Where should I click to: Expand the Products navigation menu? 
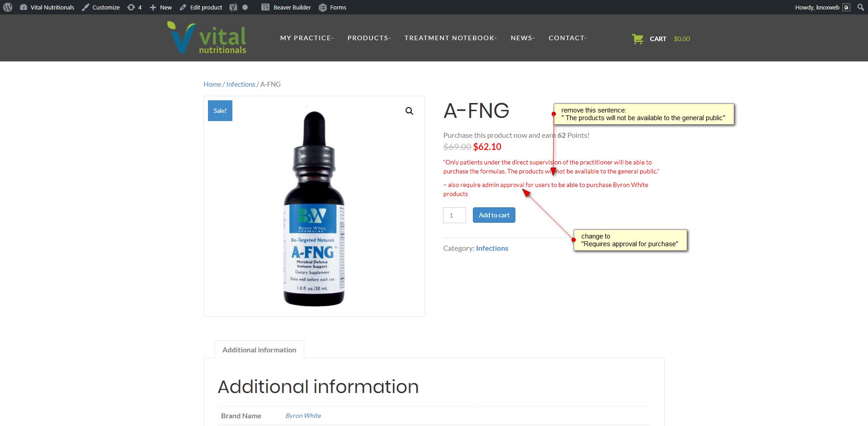click(x=369, y=38)
